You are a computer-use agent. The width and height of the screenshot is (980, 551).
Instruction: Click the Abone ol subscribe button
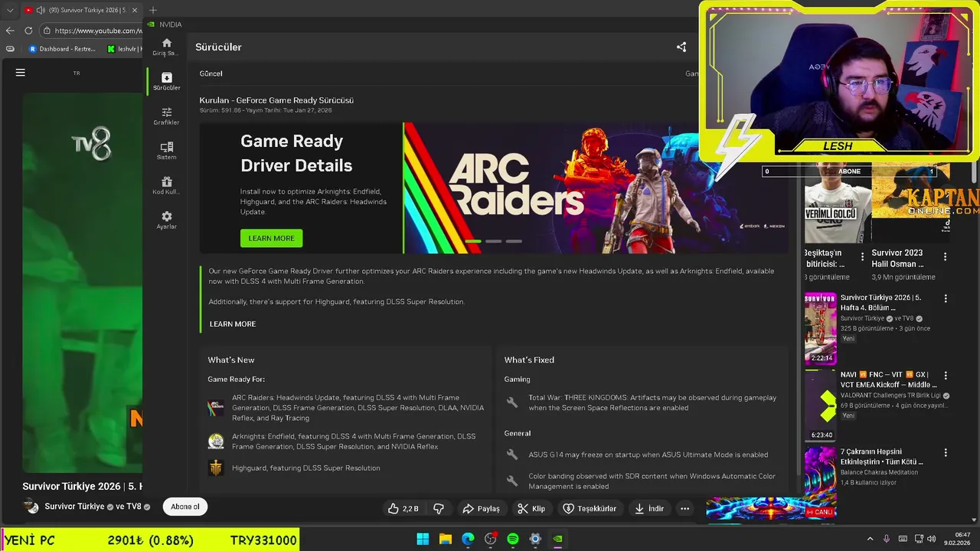[x=185, y=507]
